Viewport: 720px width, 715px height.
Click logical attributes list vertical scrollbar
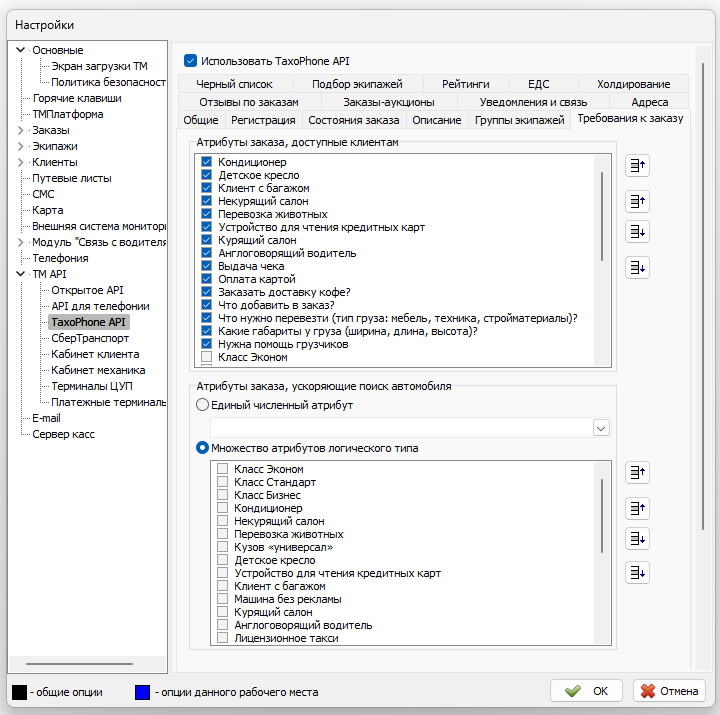click(602, 516)
